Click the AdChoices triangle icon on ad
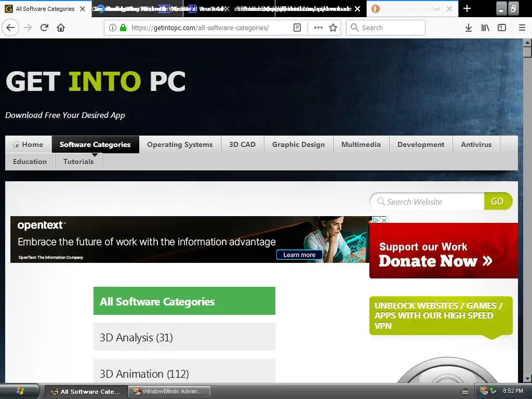532x399 pixels. (x=376, y=220)
